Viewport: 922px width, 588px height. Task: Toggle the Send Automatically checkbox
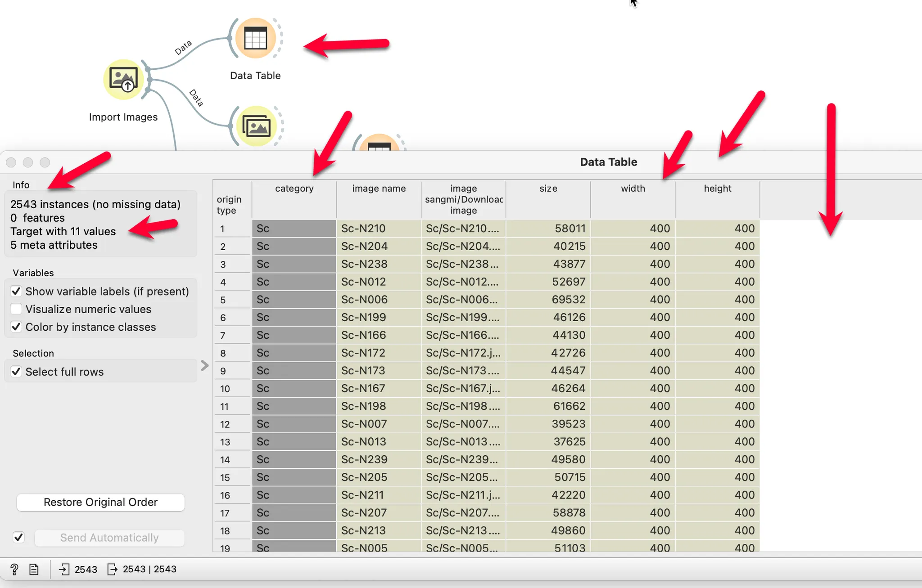18,538
